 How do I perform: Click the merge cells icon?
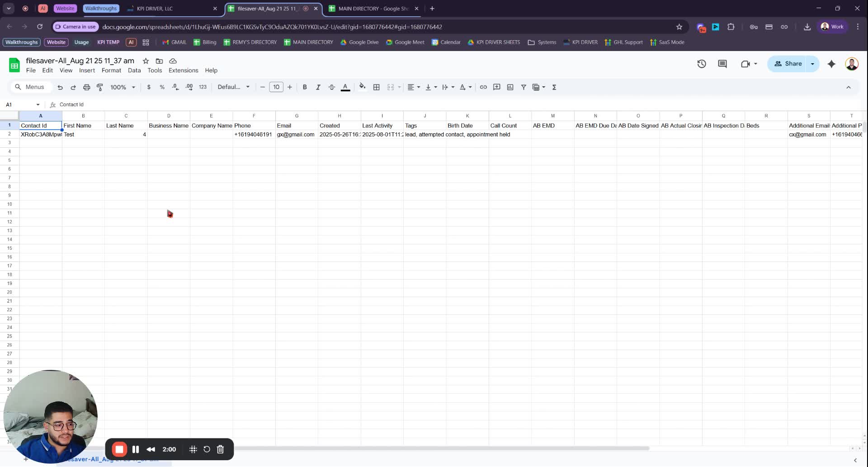pyautogui.click(x=391, y=87)
